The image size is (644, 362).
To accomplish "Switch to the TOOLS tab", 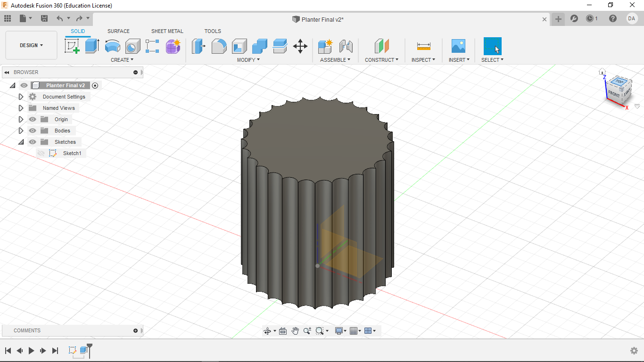I will click(213, 31).
